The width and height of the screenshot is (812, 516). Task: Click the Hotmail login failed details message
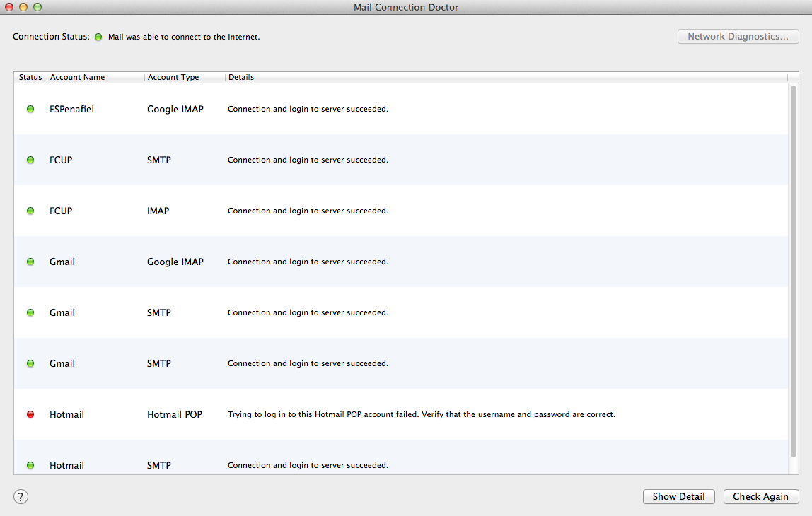[422, 414]
